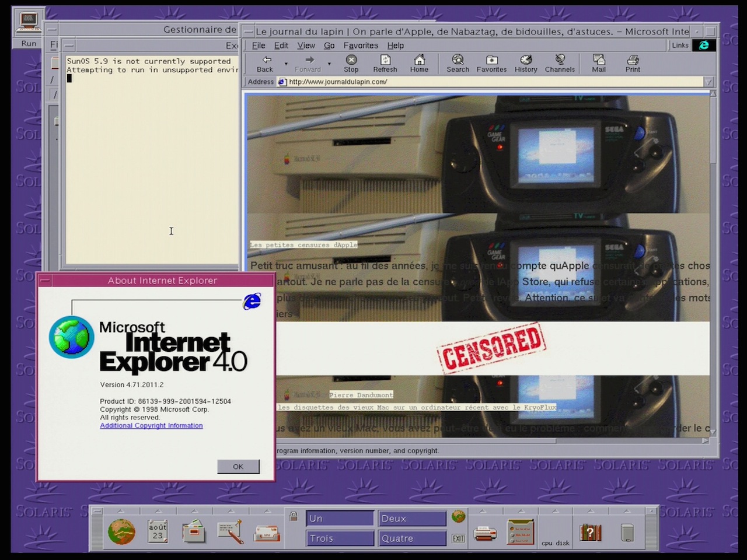Switch to workspace Trois
747x560 pixels.
[340, 538]
